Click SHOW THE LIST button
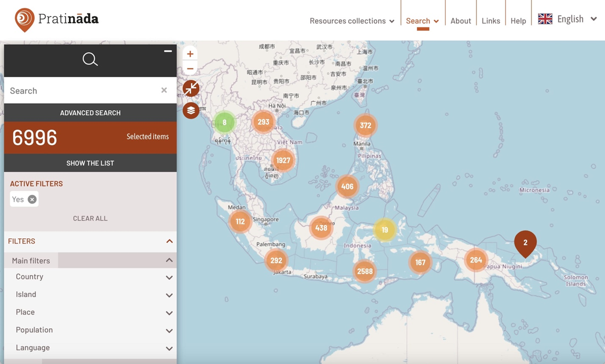The width and height of the screenshot is (605, 364). [x=90, y=163]
